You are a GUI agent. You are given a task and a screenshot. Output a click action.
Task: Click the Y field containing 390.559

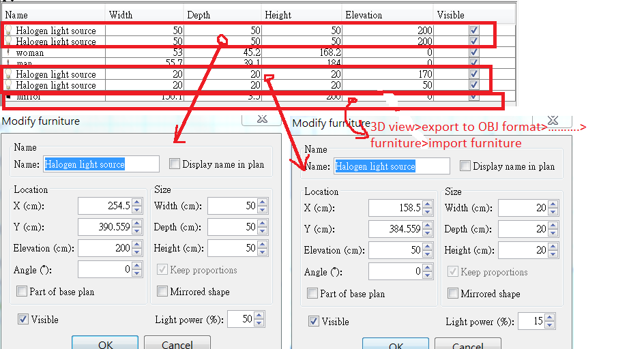tap(104, 227)
